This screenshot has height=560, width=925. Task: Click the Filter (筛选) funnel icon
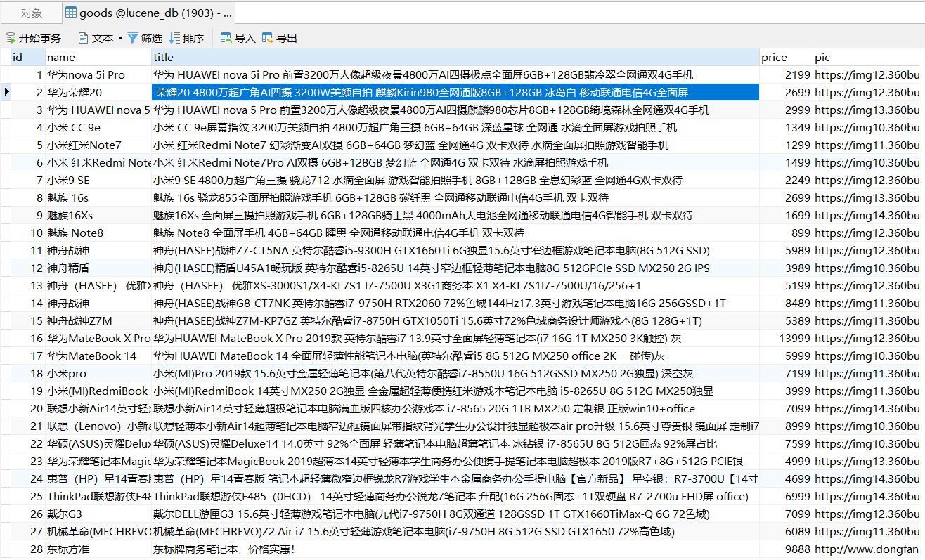pyautogui.click(x=132, y=38)
